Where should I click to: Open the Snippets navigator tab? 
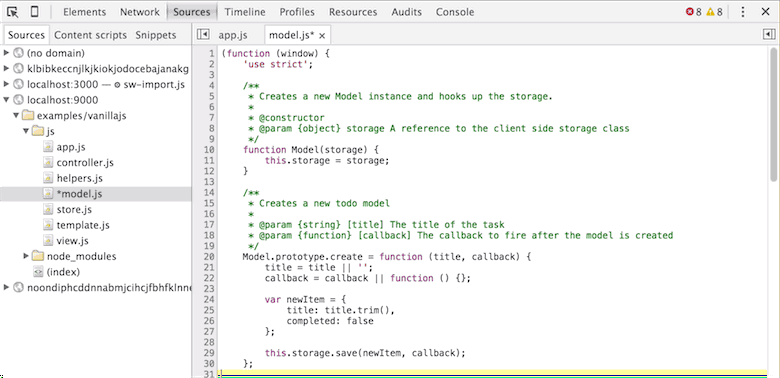(x=156, y=35)
